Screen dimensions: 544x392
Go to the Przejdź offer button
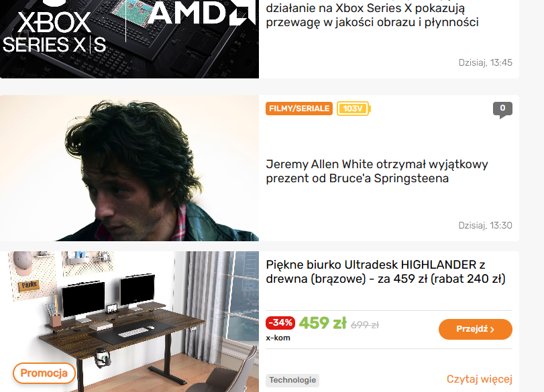[x=476, y=329]
